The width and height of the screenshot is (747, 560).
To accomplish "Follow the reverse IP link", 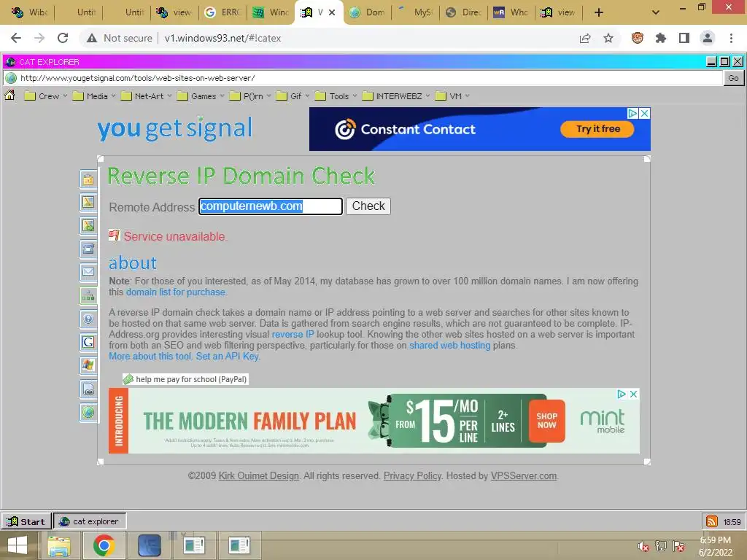I will (293, 334).
